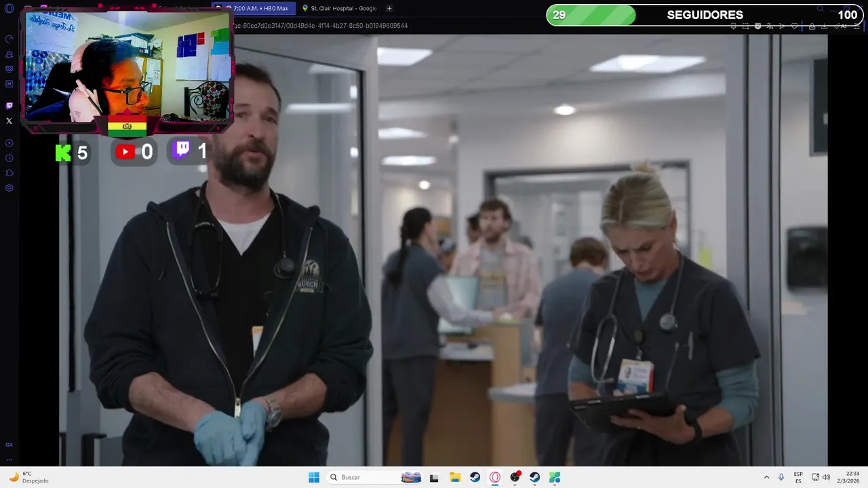Open the Twitch panel in the sidebar
Viewport: 868px width, 488px height.
pyautogui.click(x=9, y=106)
